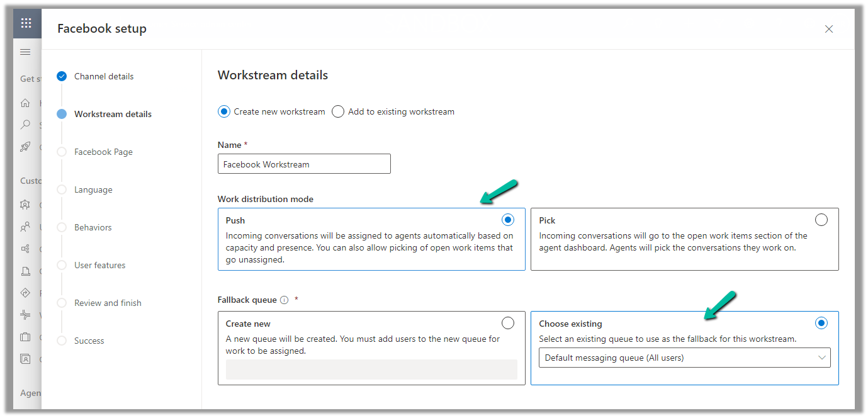Click the two-people users icon in sidebar
Viewport: 868px width, 418px height.
pos(25,227)
